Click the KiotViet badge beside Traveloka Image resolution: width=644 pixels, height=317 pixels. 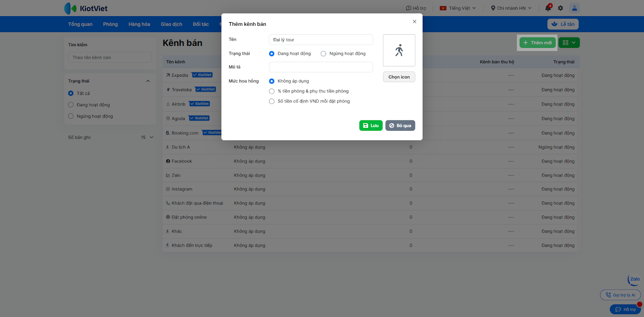(x=206, y=89)
